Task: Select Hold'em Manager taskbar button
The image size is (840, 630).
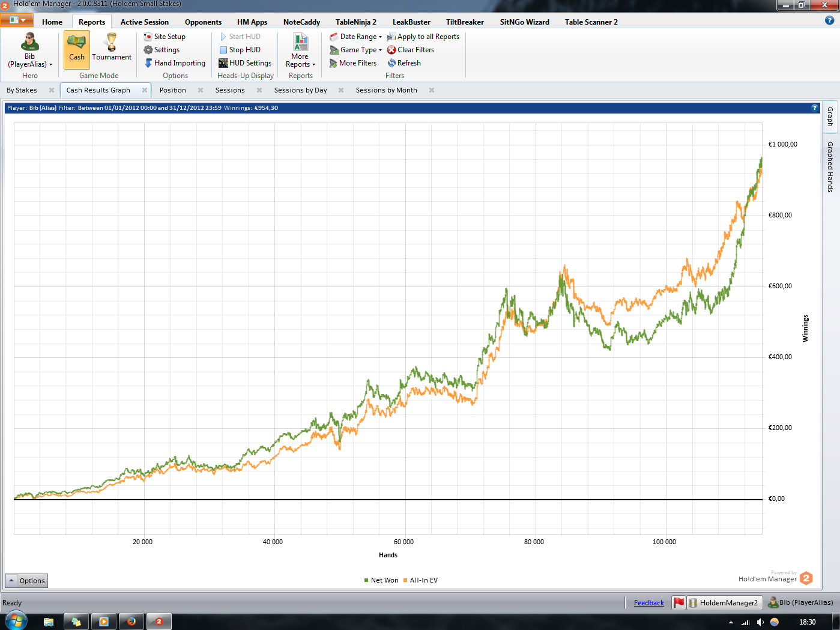Action: [159, 622]
